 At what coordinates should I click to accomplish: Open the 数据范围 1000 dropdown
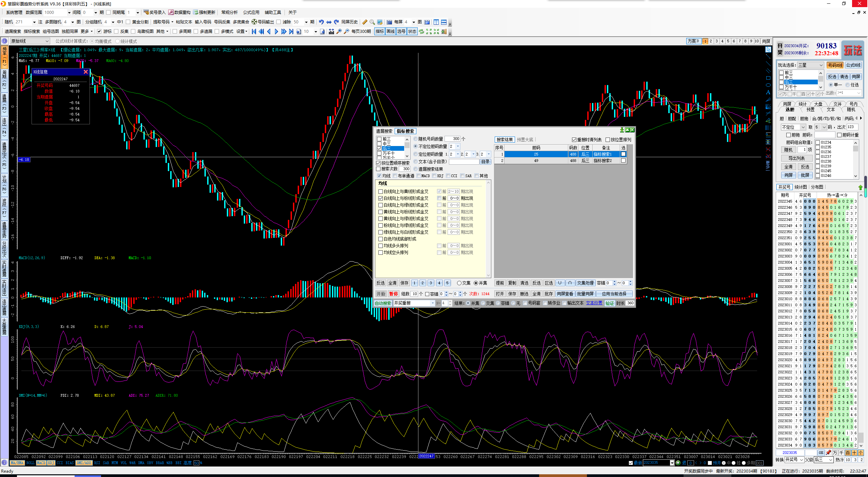coord(70,13)
